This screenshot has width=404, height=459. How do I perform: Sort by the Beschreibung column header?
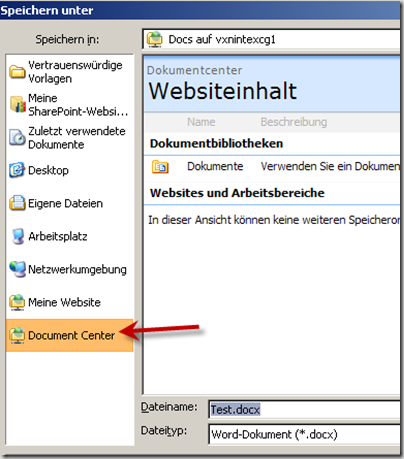click(294, 122)
